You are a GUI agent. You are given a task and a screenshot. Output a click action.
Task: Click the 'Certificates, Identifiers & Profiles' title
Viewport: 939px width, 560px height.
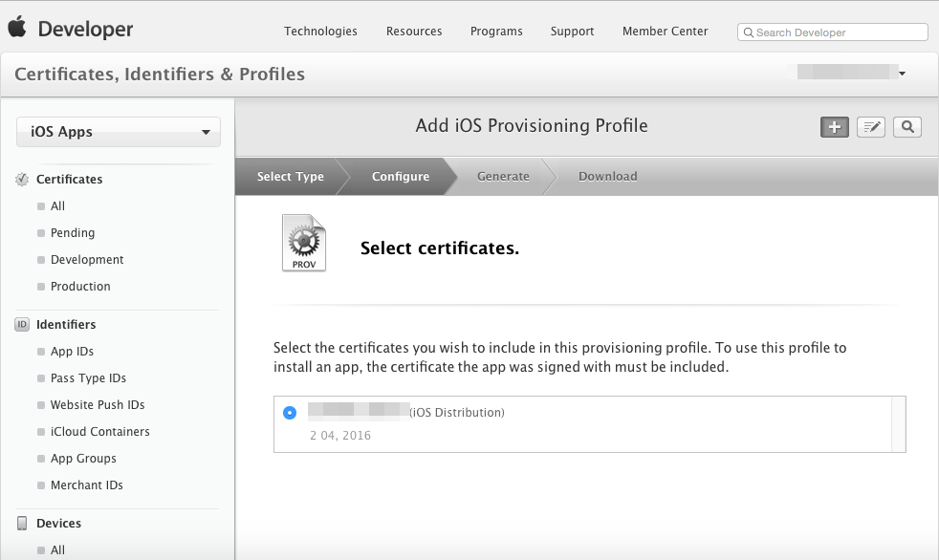[x=160, y=75]
